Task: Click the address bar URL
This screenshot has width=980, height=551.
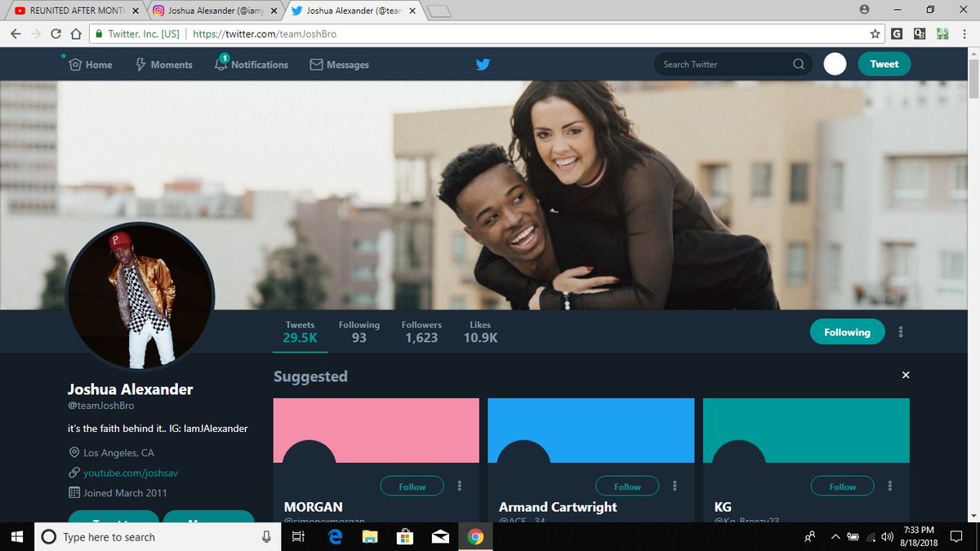Action: (265, 34)
